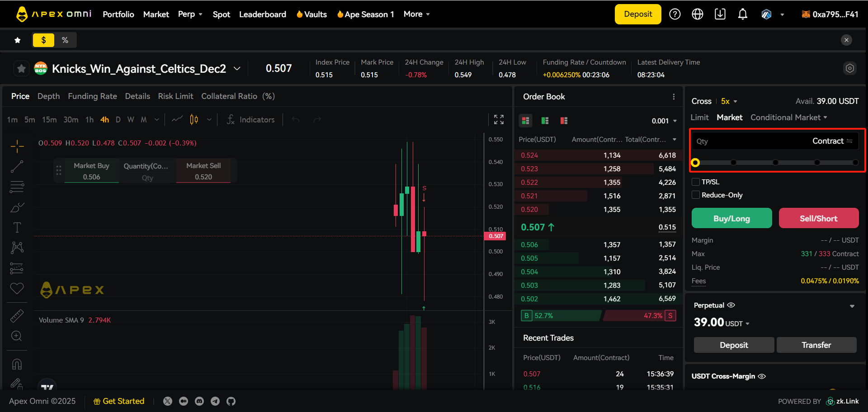Expand chart to fullscreen

point(499,120)
